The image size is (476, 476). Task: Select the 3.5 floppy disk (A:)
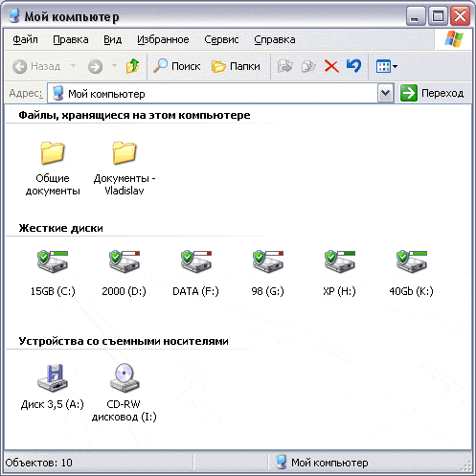53,378
